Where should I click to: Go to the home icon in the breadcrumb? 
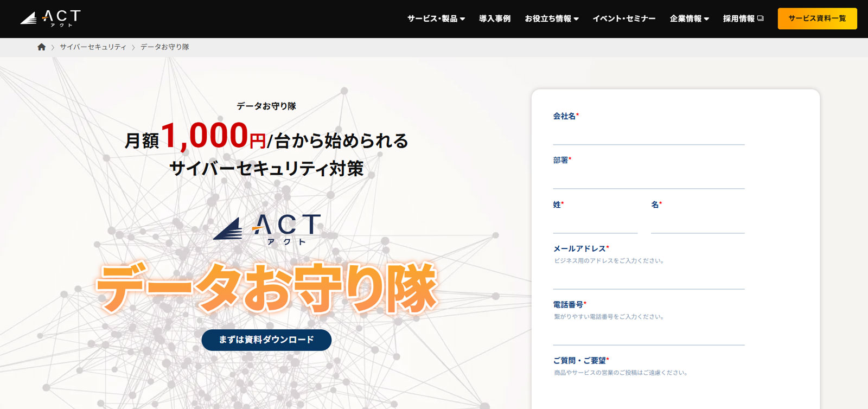[41, 47]
